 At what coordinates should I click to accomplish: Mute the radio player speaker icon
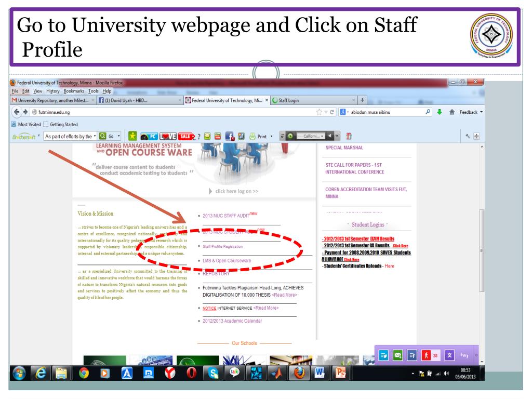point(330,136)
